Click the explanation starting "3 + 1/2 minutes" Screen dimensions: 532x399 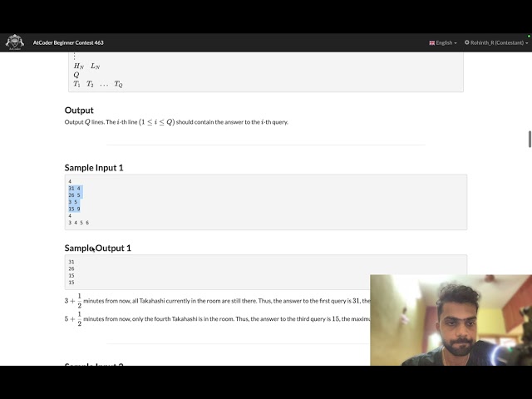point(217,301)
